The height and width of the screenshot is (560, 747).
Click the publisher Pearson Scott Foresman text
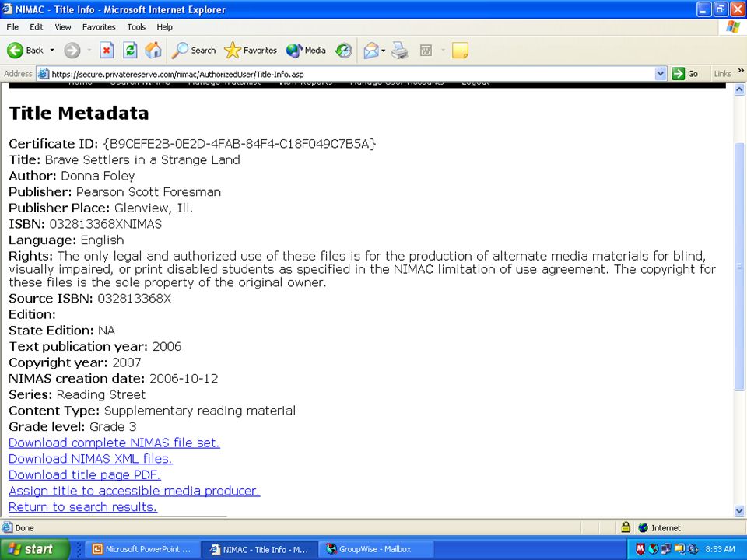pos(148,192)
